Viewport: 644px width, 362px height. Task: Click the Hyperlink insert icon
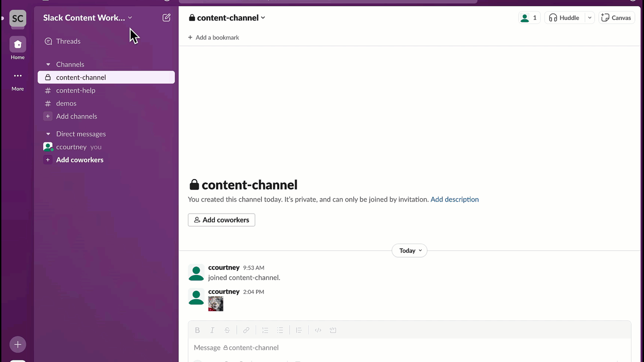pos(247,330)
